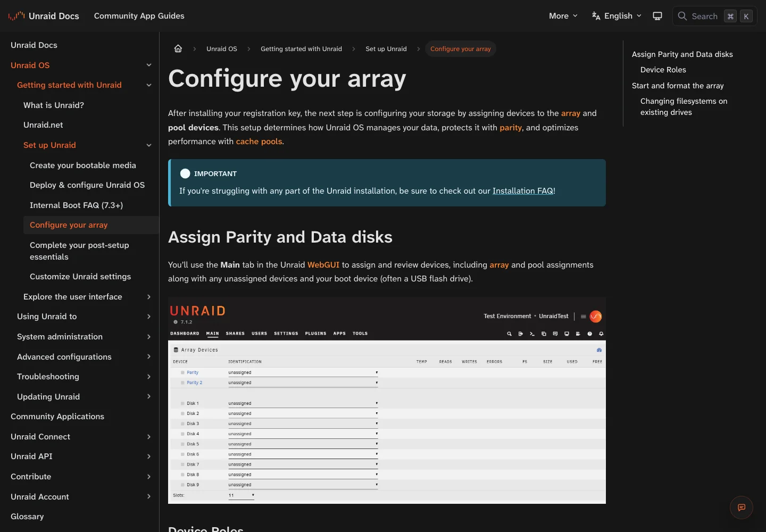766x532 pixels.
Task: Expand the Troubleshooting sidebar chevron
Action: click(x=149, y=377)
